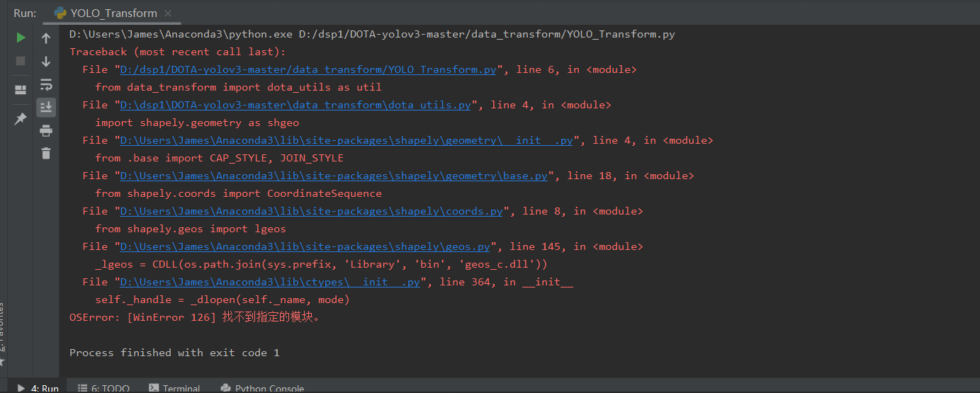Click 'from .base import CAP_STYLE, JOIN_STYLE' line
The width and height of the screenshot is (980, 393).
point(219,158)
